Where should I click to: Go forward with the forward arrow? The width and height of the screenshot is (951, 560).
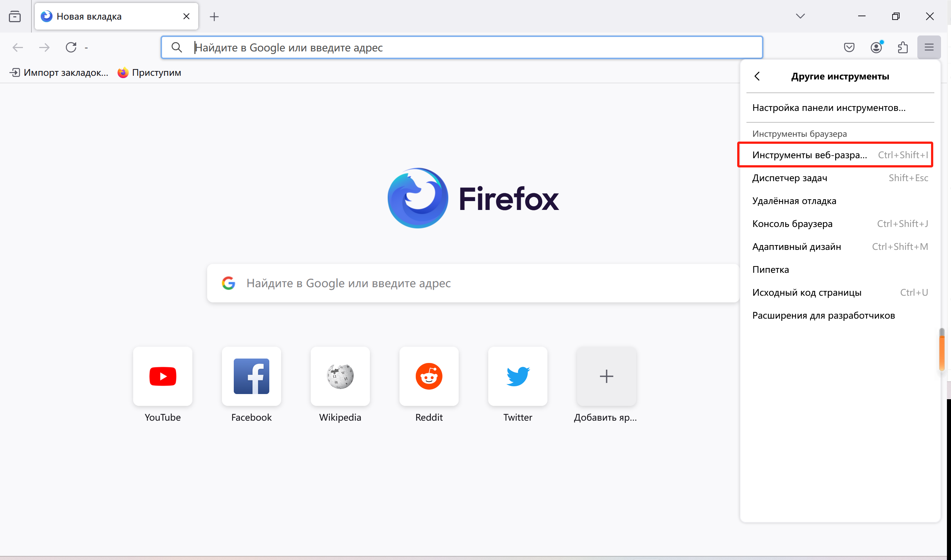[x=44, y=48]
